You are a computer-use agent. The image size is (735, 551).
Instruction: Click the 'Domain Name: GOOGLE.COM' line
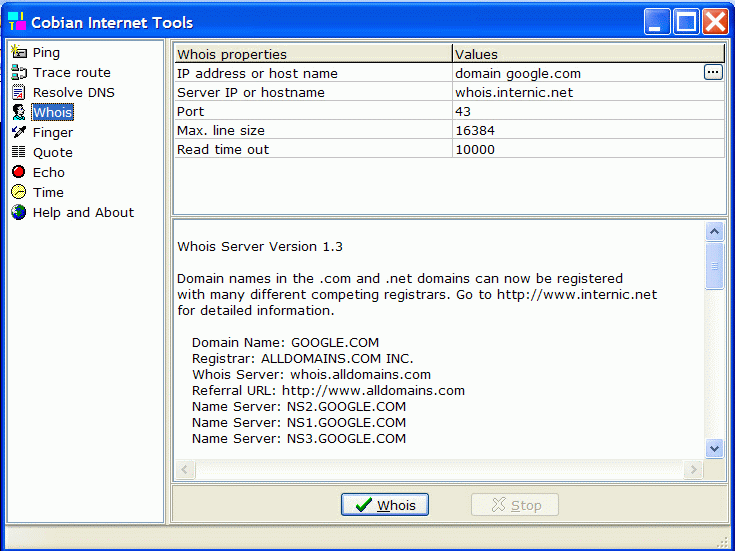click(285, 342)
